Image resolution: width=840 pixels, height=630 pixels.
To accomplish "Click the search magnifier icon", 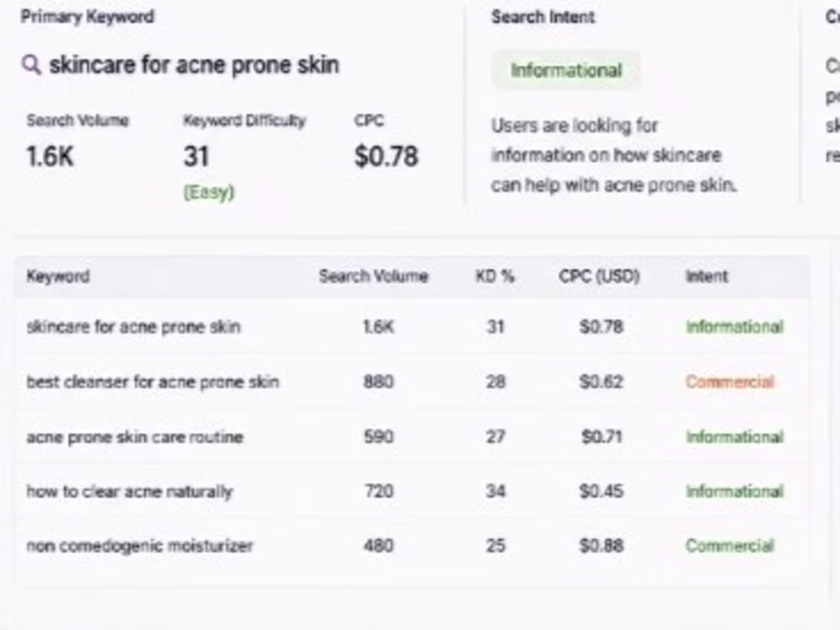I will coord(31,65).
